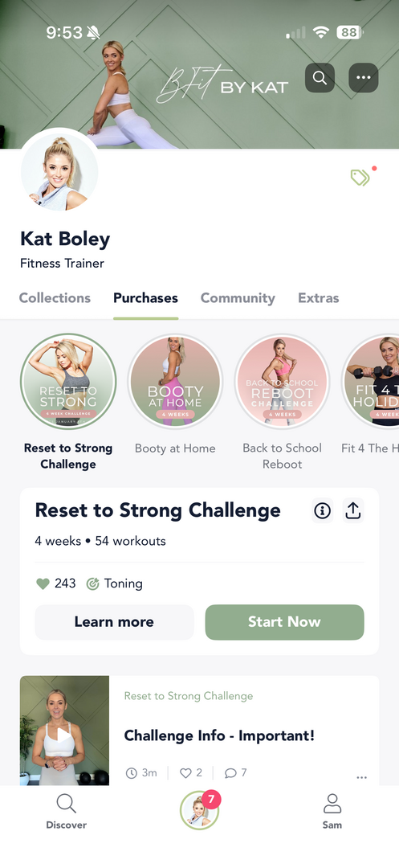Tap the green price tag offers icon
The width and height of the screenshot is (399, 868).
tap(360, 177)
